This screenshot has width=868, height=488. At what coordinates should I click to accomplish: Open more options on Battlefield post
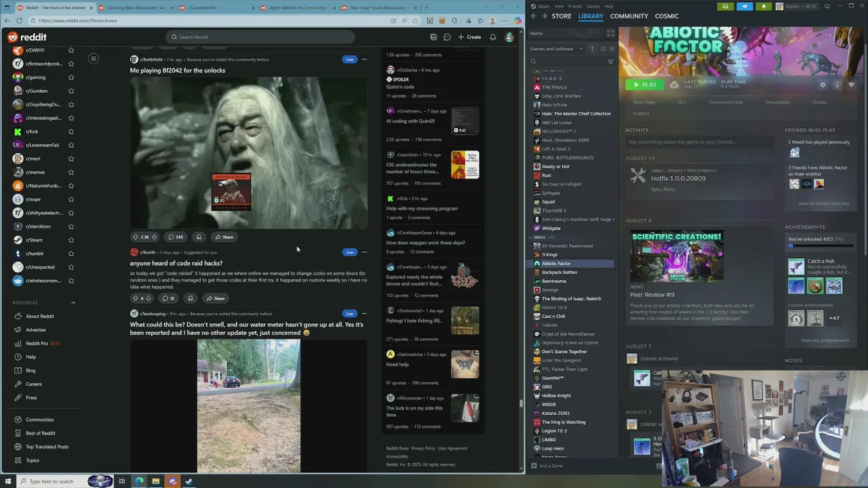click(x=364, y=60)
